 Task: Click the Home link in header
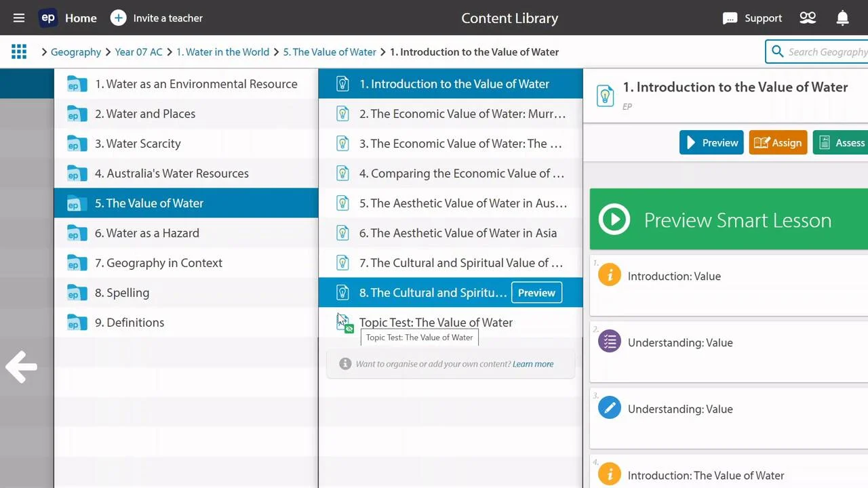click(x=81, y=18)
